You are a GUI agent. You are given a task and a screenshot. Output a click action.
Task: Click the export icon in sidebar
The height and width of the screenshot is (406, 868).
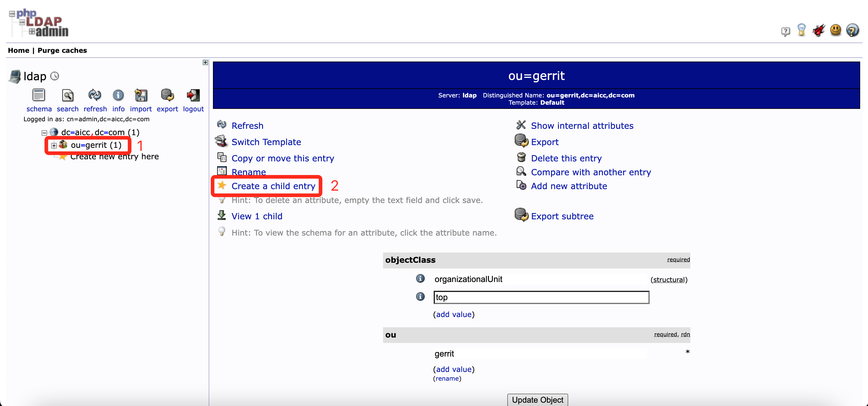167,95
